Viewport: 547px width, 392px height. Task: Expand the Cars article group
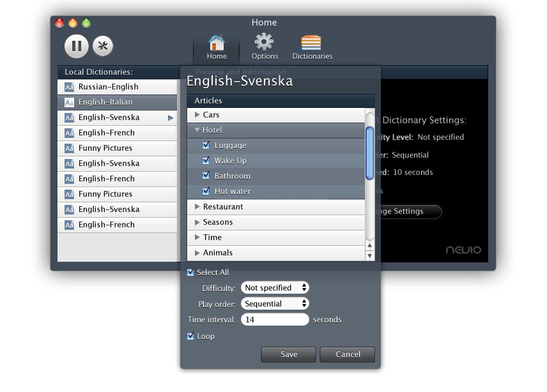click(197, 114)
